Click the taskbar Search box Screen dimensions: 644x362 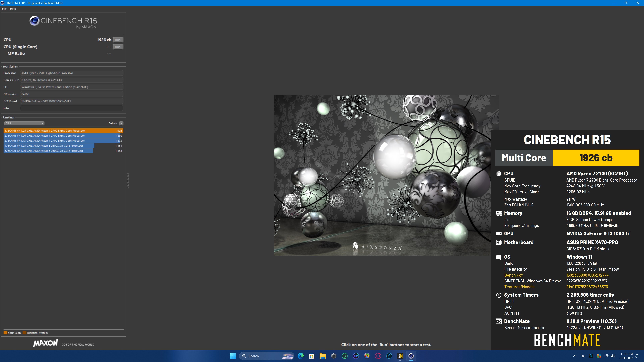(266, 356)
